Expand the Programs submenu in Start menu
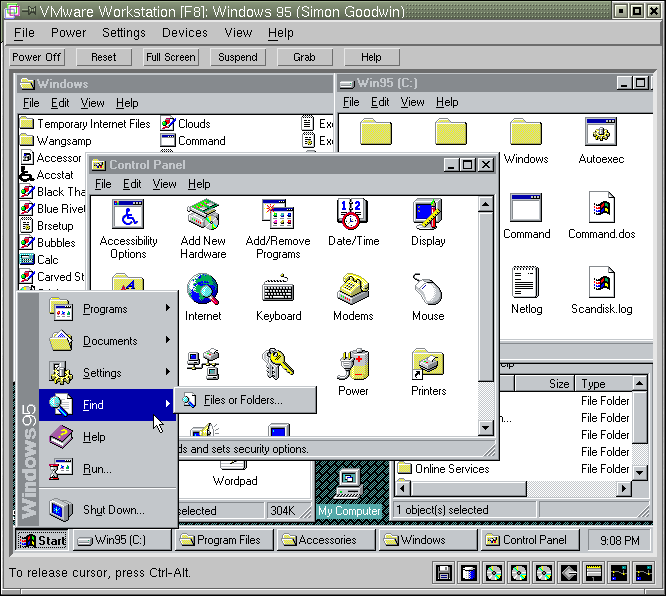The image size is (666, 596). 108,309
